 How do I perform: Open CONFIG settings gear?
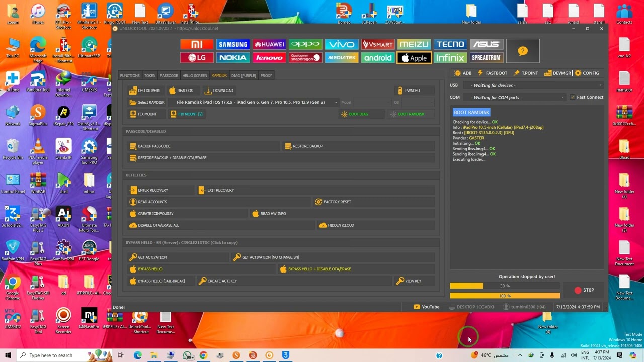point(587,73)
